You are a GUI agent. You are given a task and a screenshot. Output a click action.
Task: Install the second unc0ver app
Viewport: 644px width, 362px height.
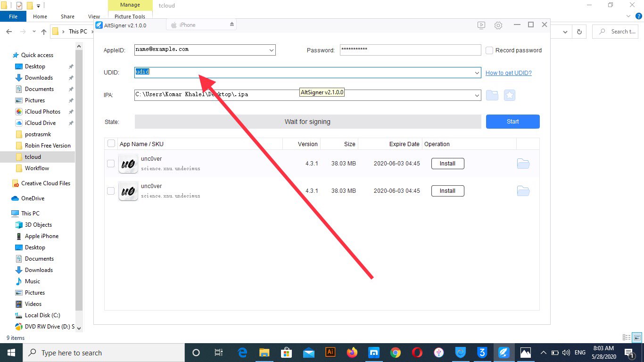pos(447,191)
